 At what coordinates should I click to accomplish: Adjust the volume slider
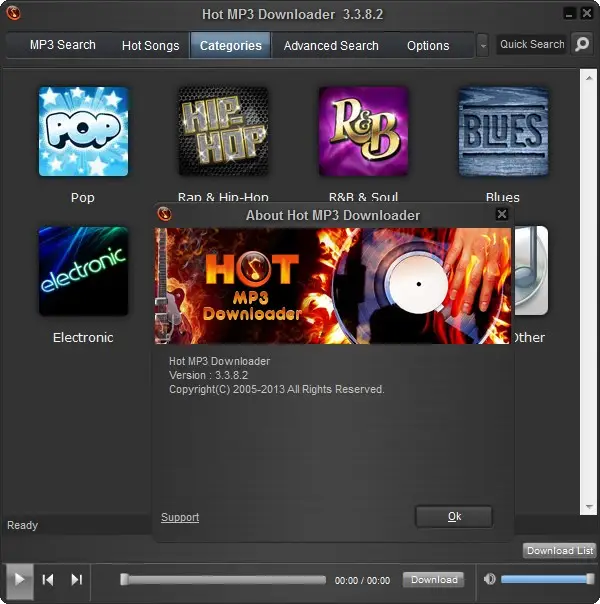click(547, 579)
